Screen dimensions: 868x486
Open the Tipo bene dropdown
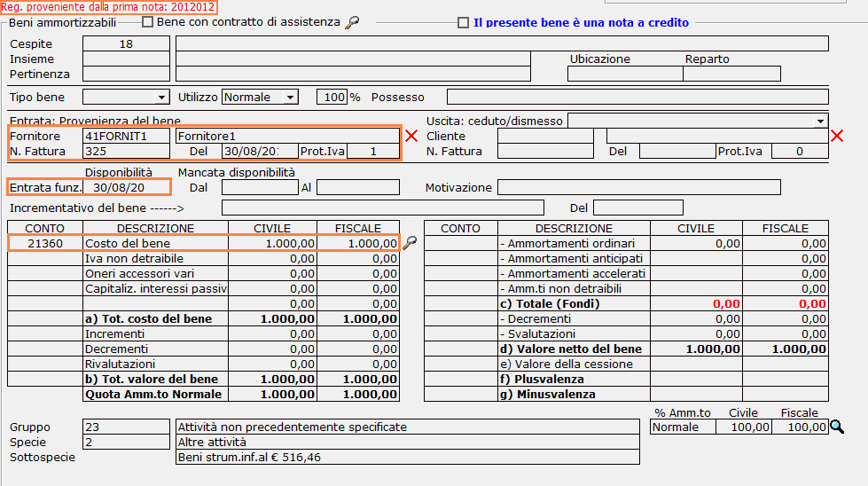click(161, 98)
